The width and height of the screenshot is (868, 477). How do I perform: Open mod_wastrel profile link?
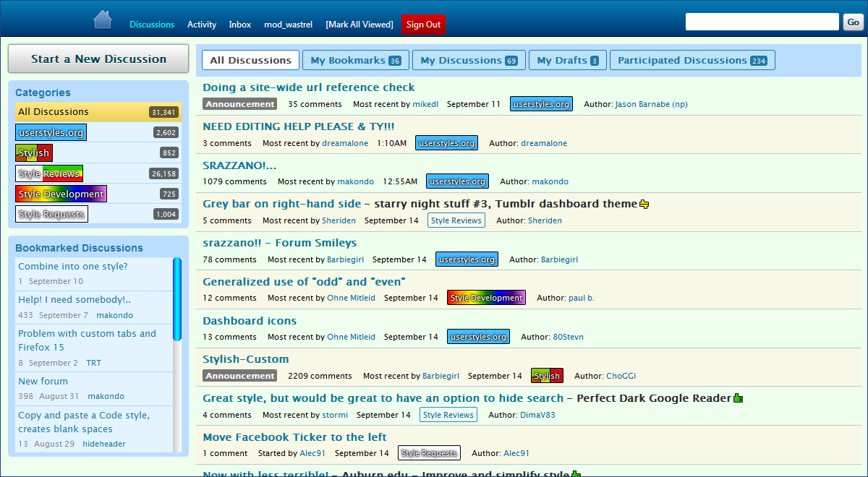point(289,25)
